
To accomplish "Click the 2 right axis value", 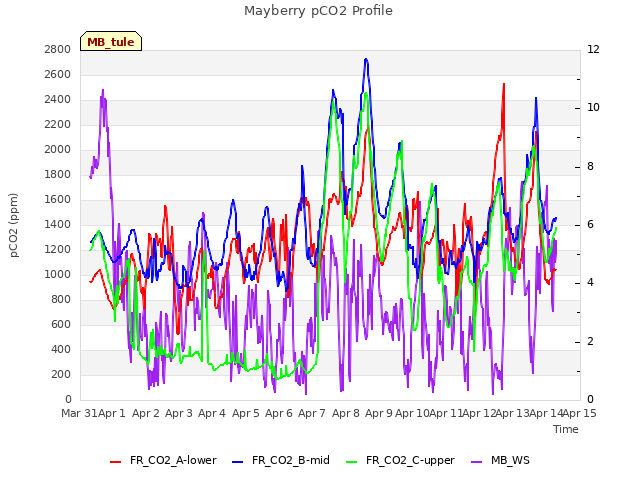I will [590, 341].
